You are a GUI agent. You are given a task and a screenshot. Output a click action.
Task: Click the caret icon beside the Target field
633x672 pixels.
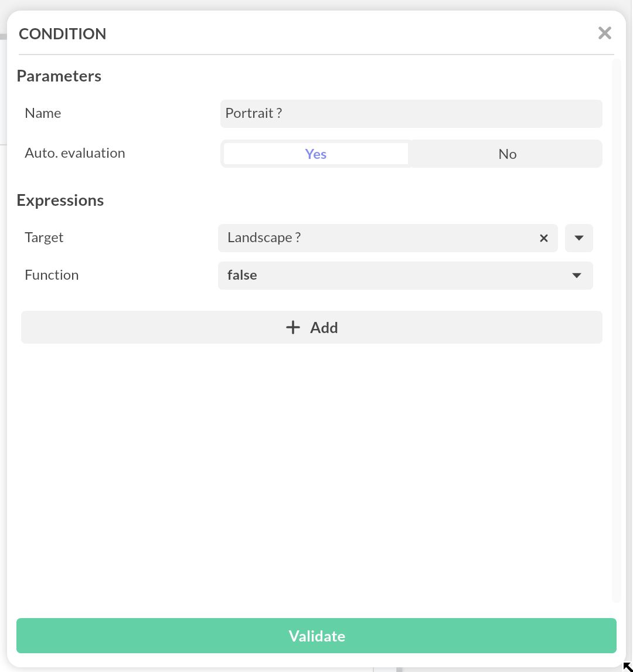coord(578,238)
